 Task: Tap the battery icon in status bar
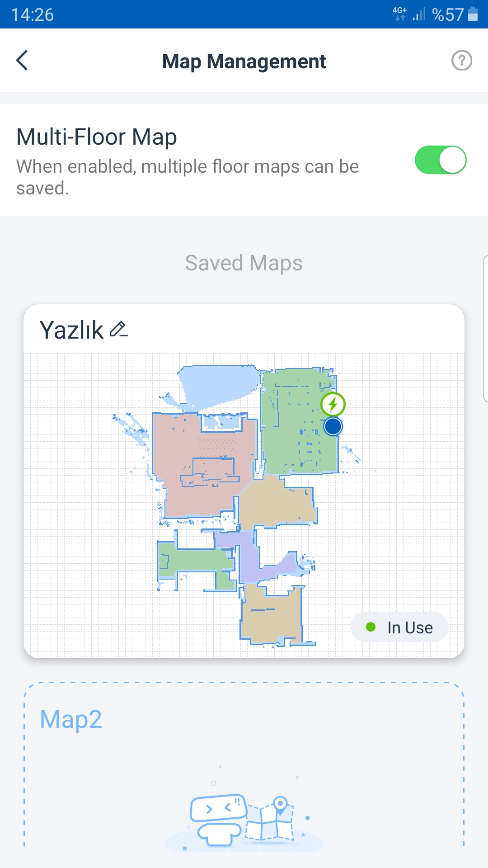click(x=473, y=14)
